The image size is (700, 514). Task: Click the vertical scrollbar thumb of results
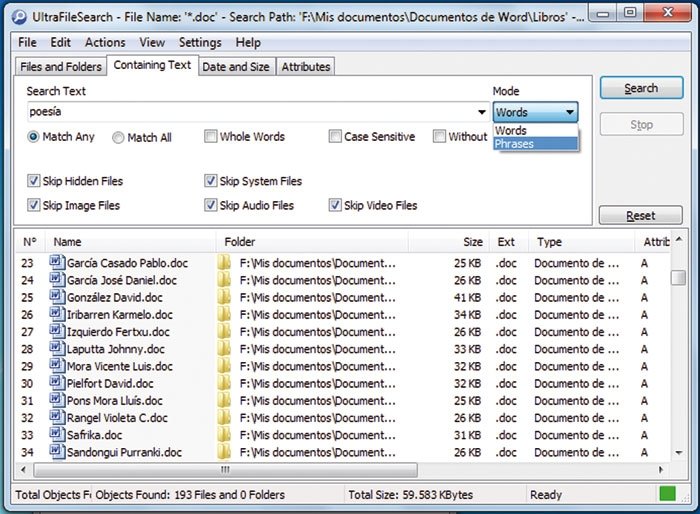pos(678,277)
